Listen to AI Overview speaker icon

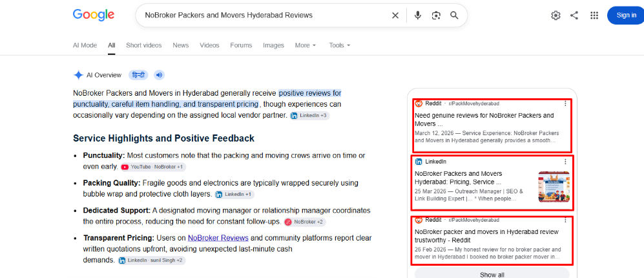pos(160,75)
